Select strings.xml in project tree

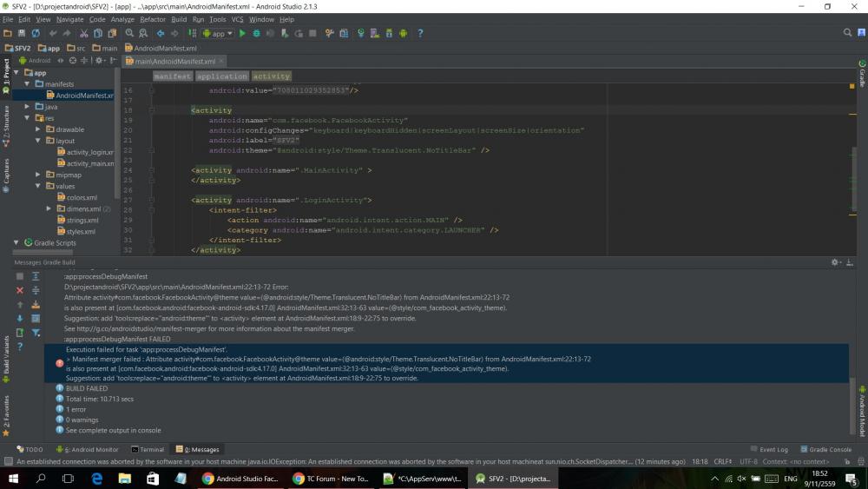[78, 221]
